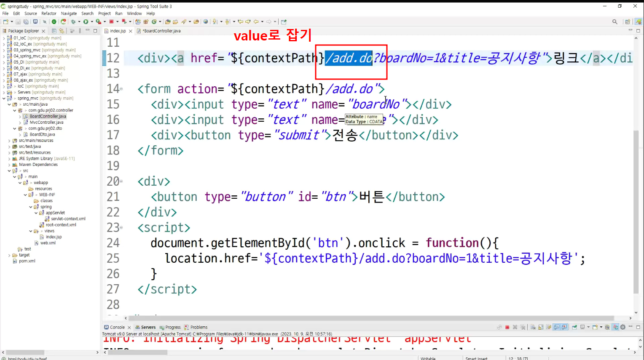Open the Navigate menu

pyautogui.click(x=69, y=13)
